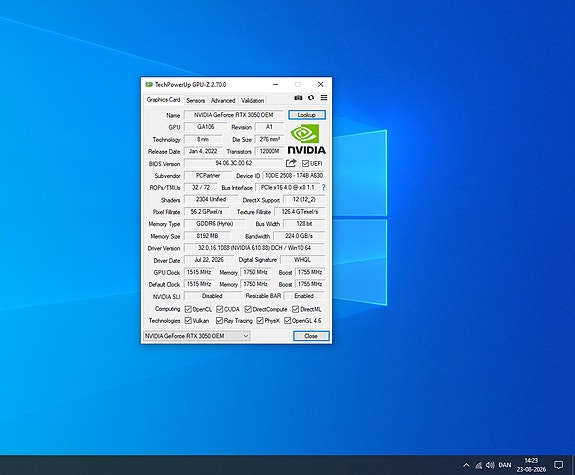Image resolution: width=575 pixels, height=475 pixels.
Task: Show hidden system tray icons chevron
Action: click(x=466, y=465)
